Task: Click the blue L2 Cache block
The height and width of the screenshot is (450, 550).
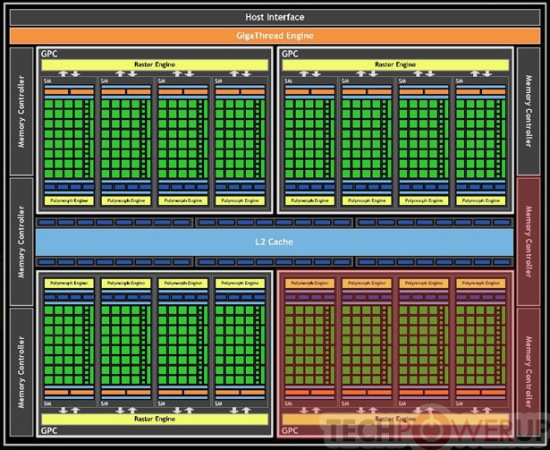Action: (x=274, y=242)
